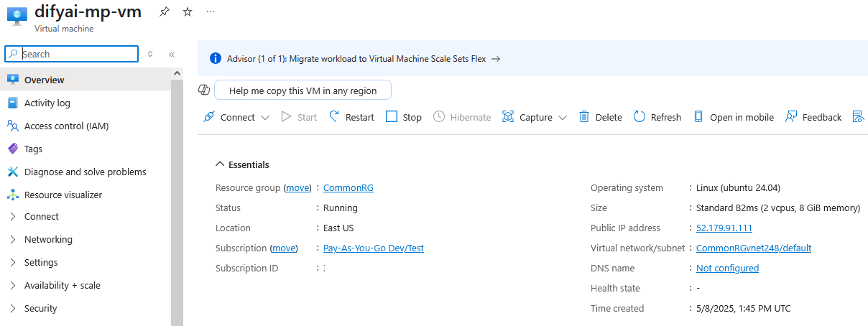Open Pay-As-You-Go Dev/Test subscription
The width and height of the screenshot is (868, 326).
click(x=374, y=248)
